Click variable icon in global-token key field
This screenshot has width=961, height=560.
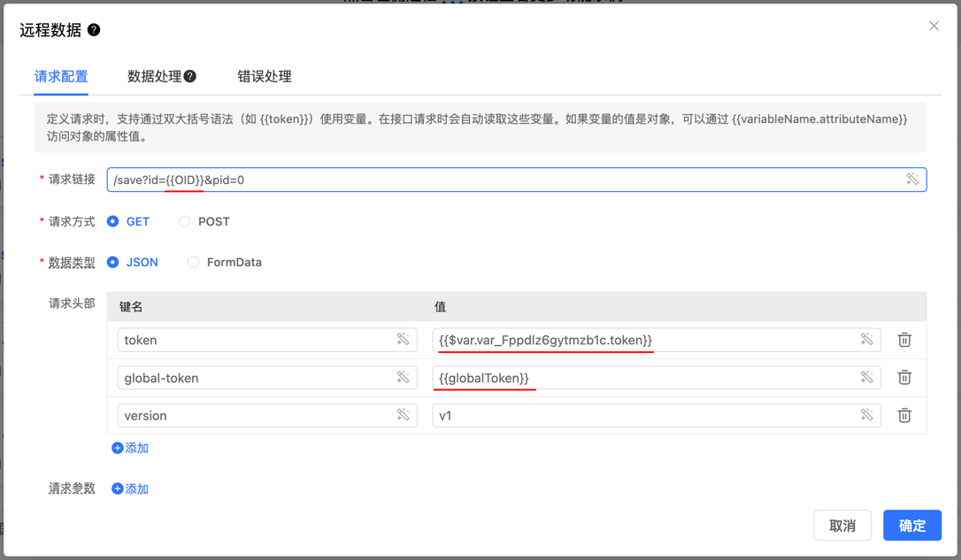(403, 378)
